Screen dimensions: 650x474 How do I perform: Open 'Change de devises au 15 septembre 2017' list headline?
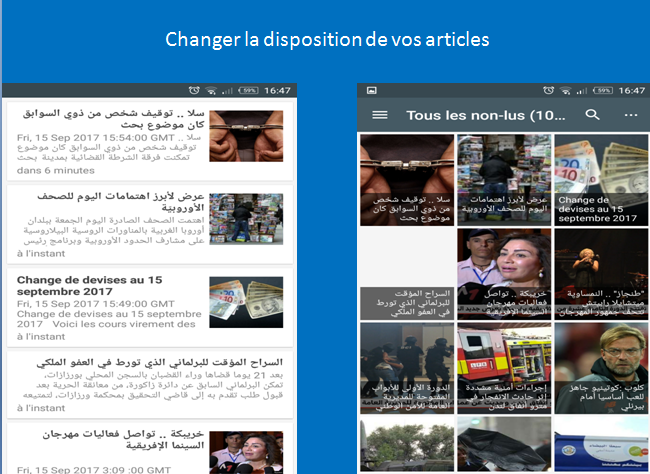90,286
